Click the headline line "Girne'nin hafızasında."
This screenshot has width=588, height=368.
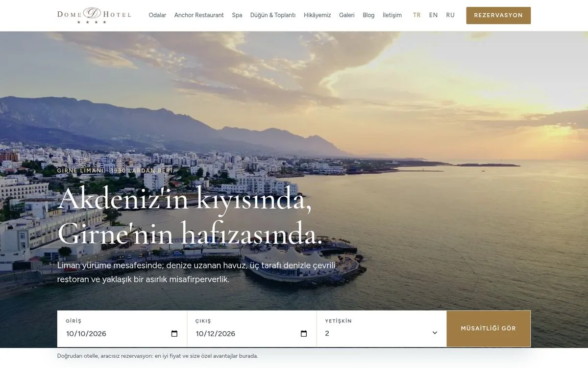pos(190,234)
